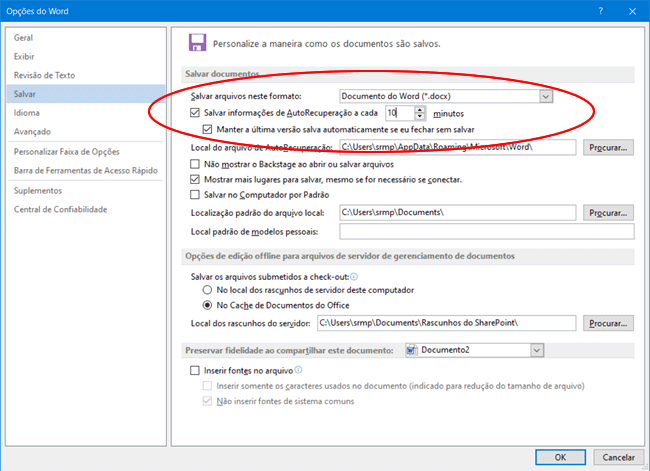Viewport: 650px width, 471px height.
Task: Switch to Revisão de Texto category
Action: 44,75
